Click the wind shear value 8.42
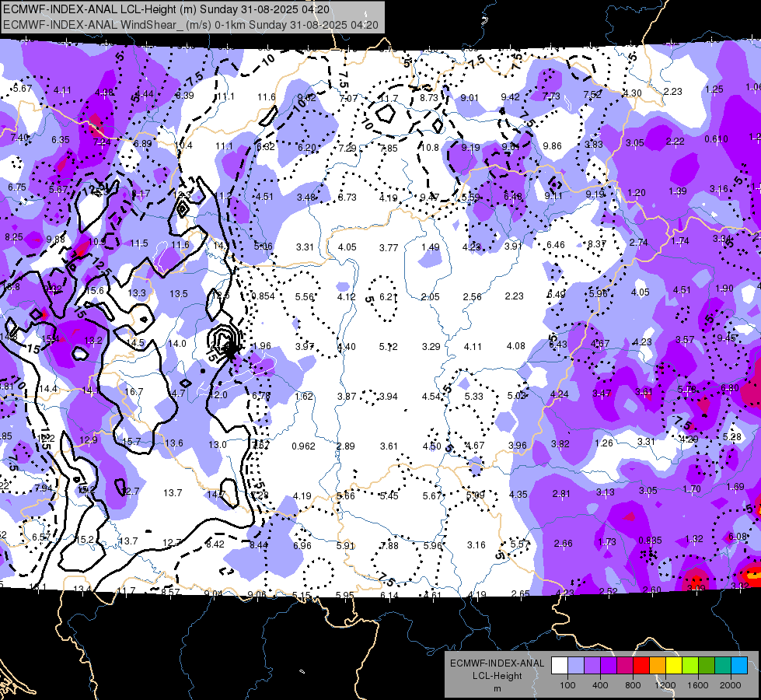Image resolution: width=761 pixels, height=700 pixels. pyautogui.click(x=215, y=544)
